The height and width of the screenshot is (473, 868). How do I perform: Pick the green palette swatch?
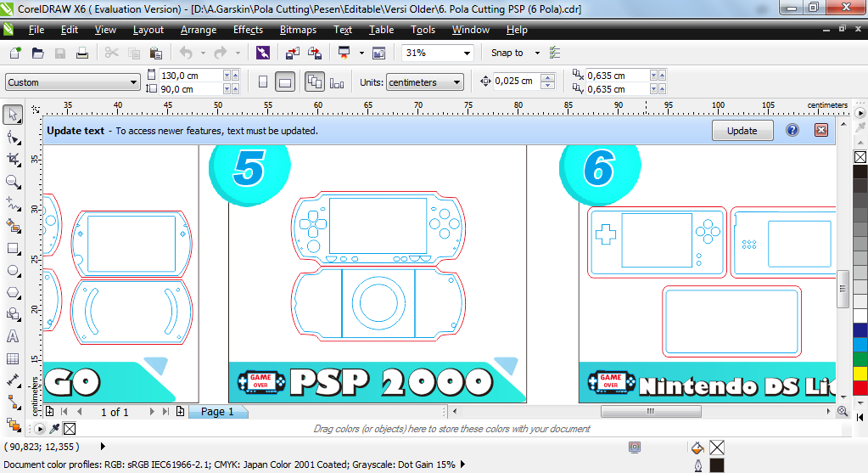[860, 359]
